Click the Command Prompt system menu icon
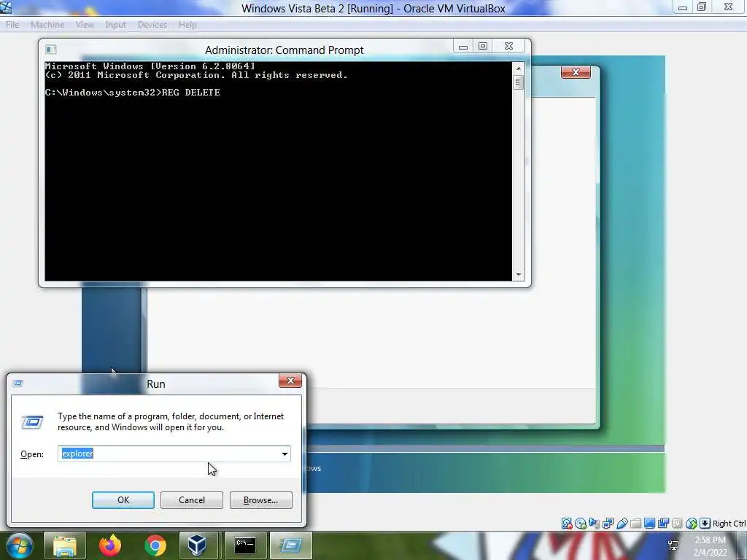 [50, 49]
